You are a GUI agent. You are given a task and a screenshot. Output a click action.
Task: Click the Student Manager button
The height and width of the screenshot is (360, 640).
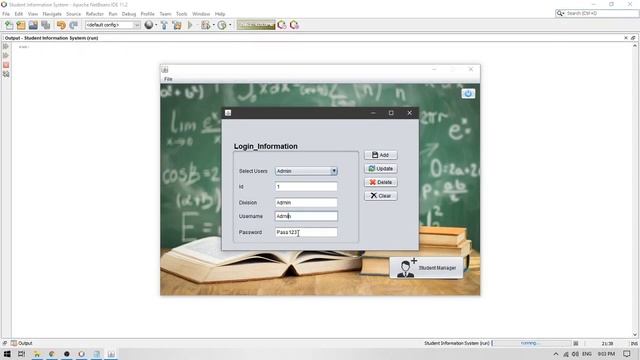click(427, 268)
